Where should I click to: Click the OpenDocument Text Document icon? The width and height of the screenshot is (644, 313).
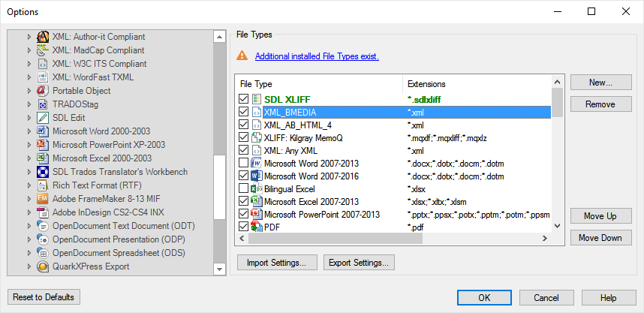43,226
